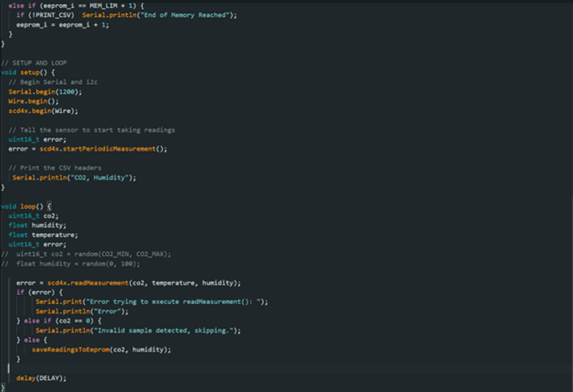This screenshot has width=573, height=392.
Task: Click the "CO2, Humidity" println line
Action: click(74, 178)
